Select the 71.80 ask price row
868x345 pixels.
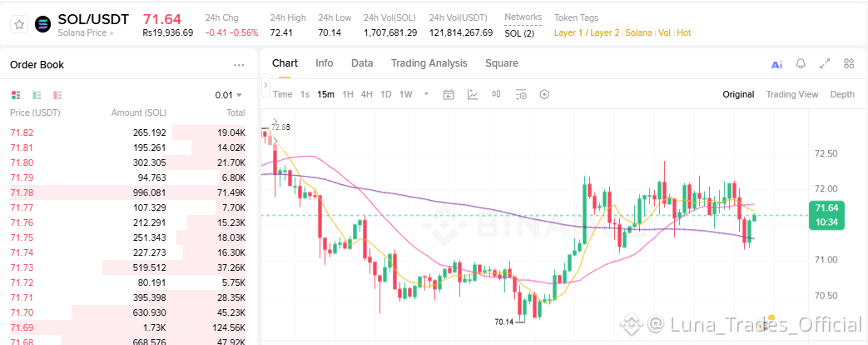pos(128,162)
